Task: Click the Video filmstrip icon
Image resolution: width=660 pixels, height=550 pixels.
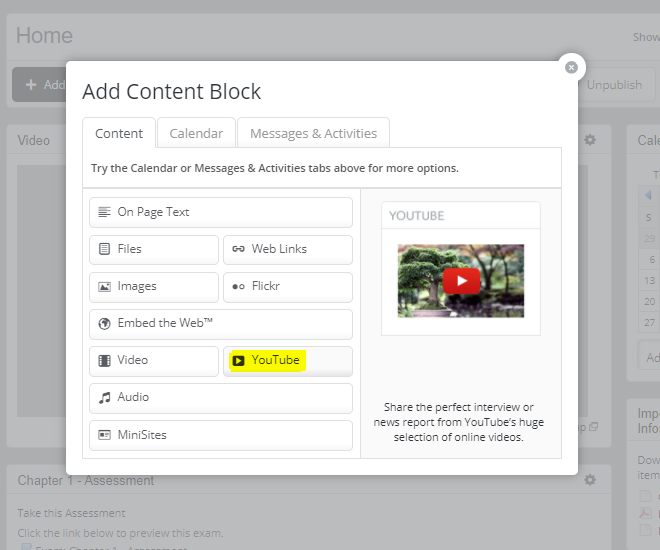Action: coord(104,360)
